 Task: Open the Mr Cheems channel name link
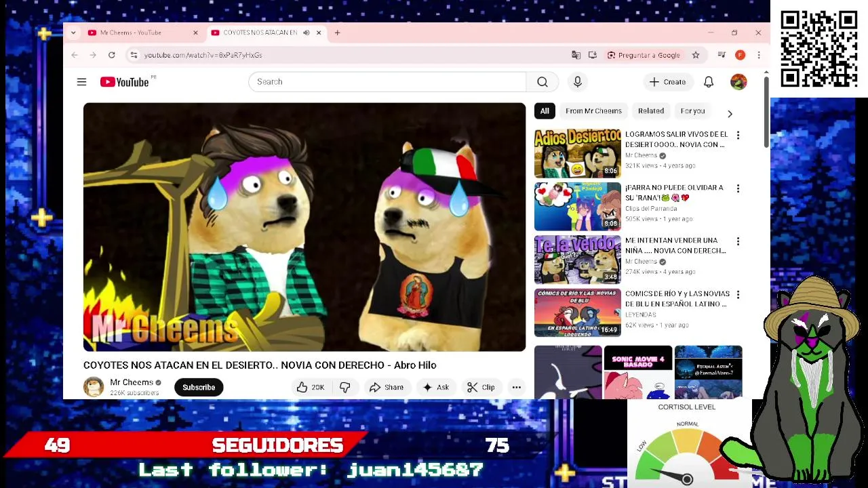[x=132, y=382]
